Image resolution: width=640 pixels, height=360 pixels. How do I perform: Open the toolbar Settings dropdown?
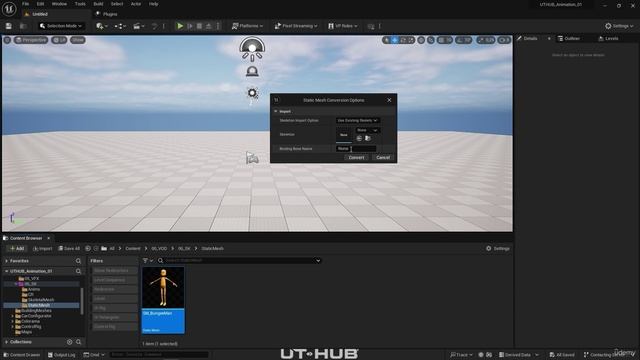pos(619,26)
